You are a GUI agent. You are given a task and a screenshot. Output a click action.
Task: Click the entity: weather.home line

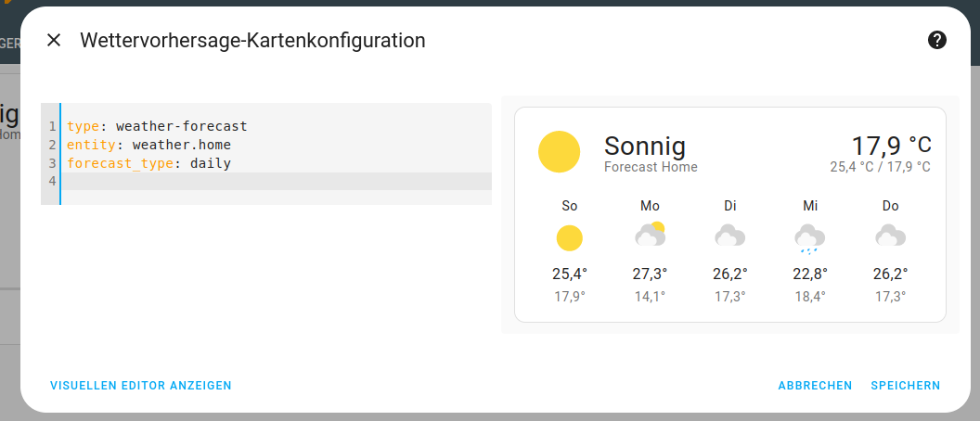[x=148, y=145]
